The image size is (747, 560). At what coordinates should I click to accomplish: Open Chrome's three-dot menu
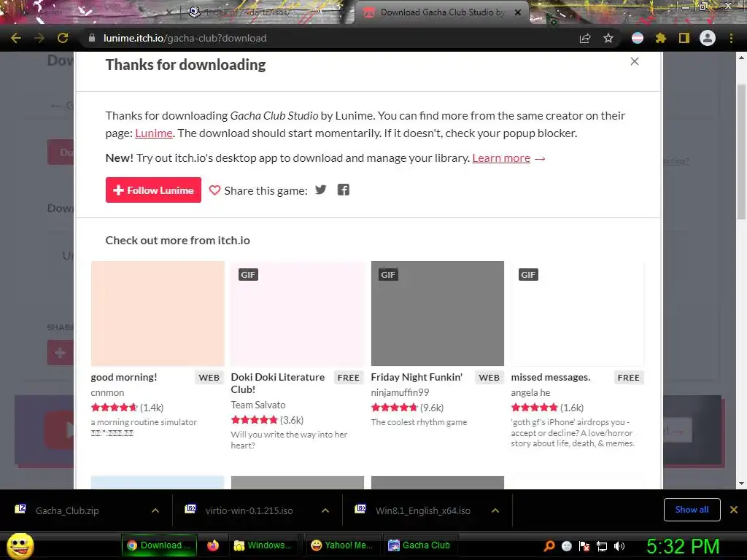pos(731,38)
